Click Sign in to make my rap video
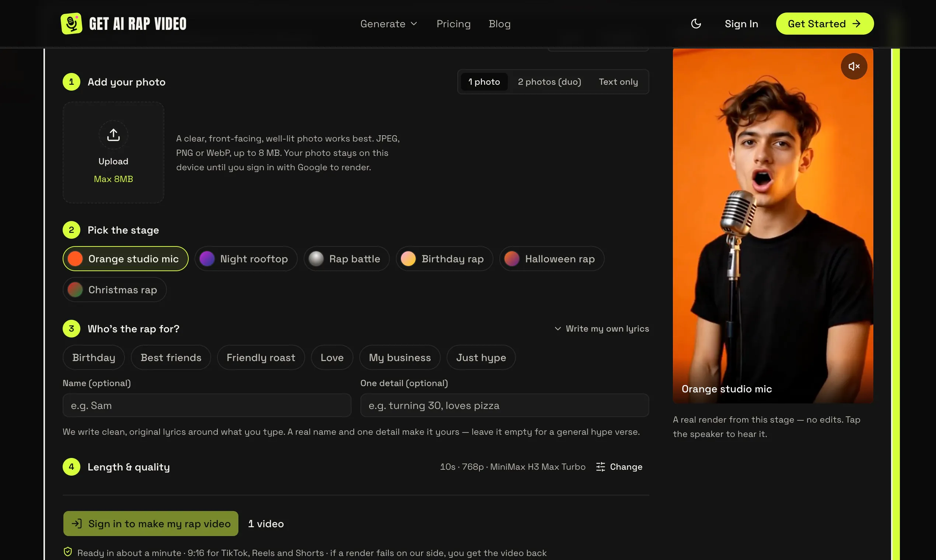The image size is (936, 560). click(x=151, y=524)
